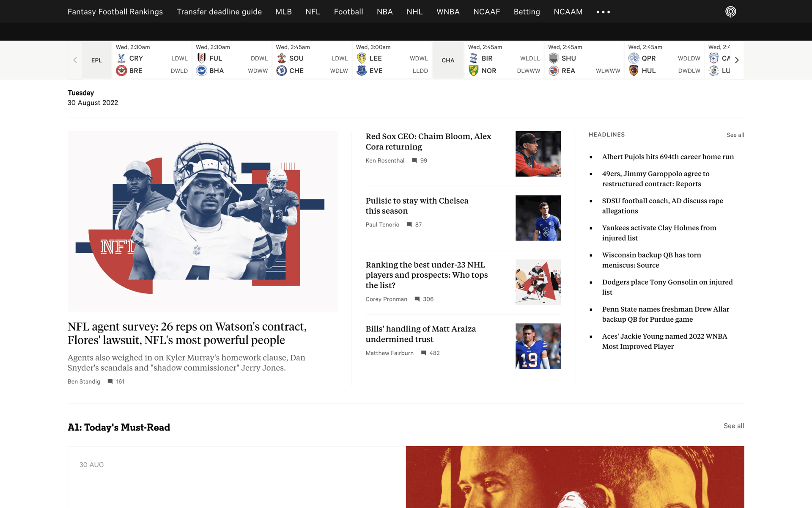Click the Sheffield United crest in the ticker

pos(554,58)
